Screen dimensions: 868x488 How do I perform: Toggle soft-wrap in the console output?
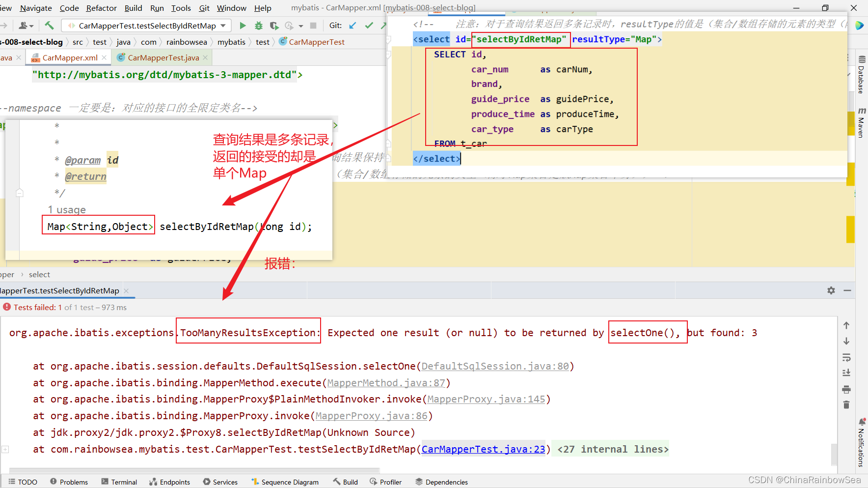point(846,357)
